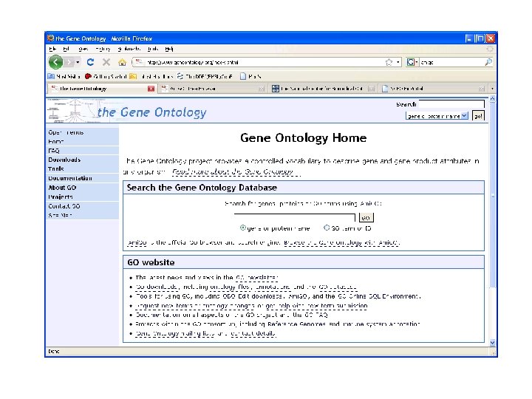This screenshot has width=532, height=399.
Task: Open the Request new terms link
Action: coord(194,306)
